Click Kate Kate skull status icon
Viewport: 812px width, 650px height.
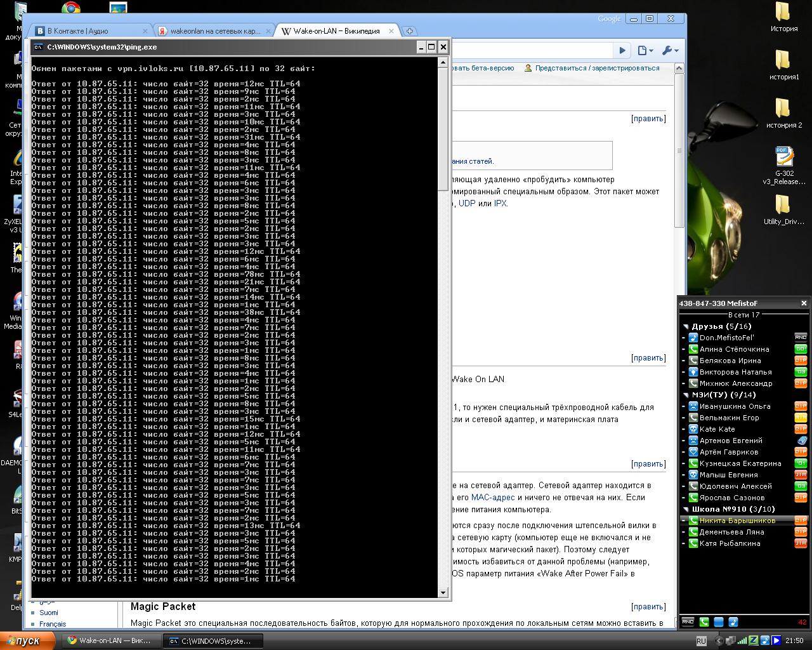tap(693, 429)
